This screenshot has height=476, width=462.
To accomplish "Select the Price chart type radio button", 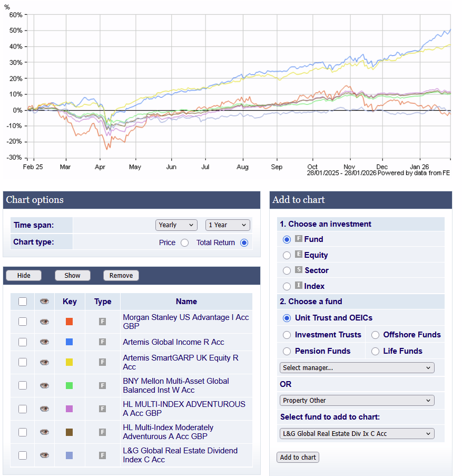I will (x=184, y=242).
